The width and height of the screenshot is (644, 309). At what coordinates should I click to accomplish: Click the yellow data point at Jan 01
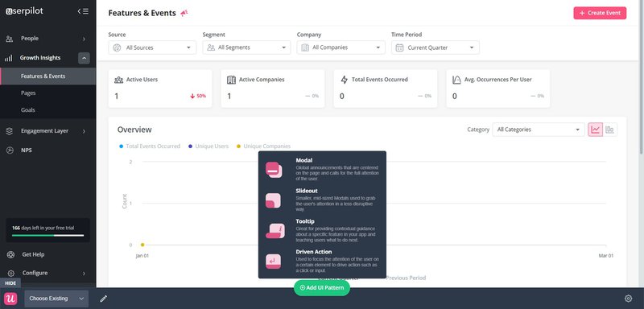click(x=142, y=245)
